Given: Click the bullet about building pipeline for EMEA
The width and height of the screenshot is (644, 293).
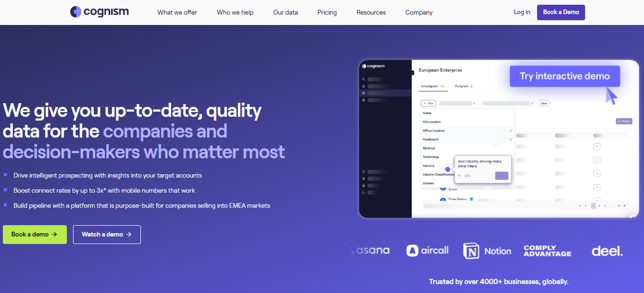Looking at the screenshot, I should 142,205.
